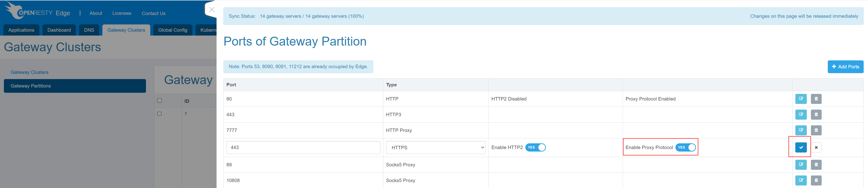Viewport: 868px width, 188px height.
Task: Delete the 7777 HTTP Proxy port
Action: pyautogui.click(x=816, y=131)
